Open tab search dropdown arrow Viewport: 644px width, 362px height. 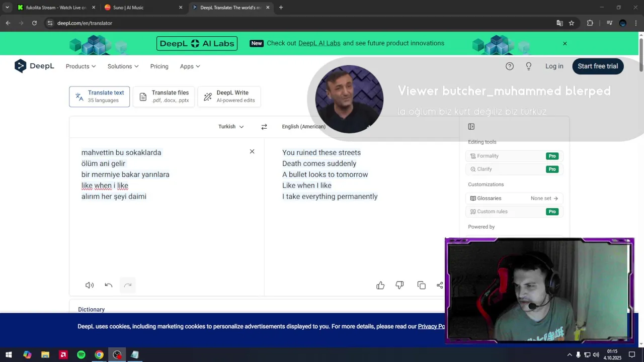(7, 8)
